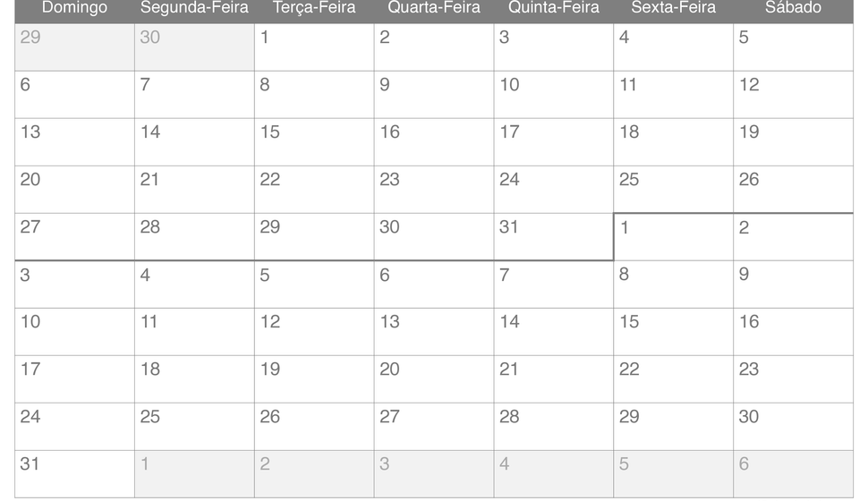Open greyed-out day 6 under Sábado
The height and width of the screenshot is (501, 868).
[x=793, y=474]
